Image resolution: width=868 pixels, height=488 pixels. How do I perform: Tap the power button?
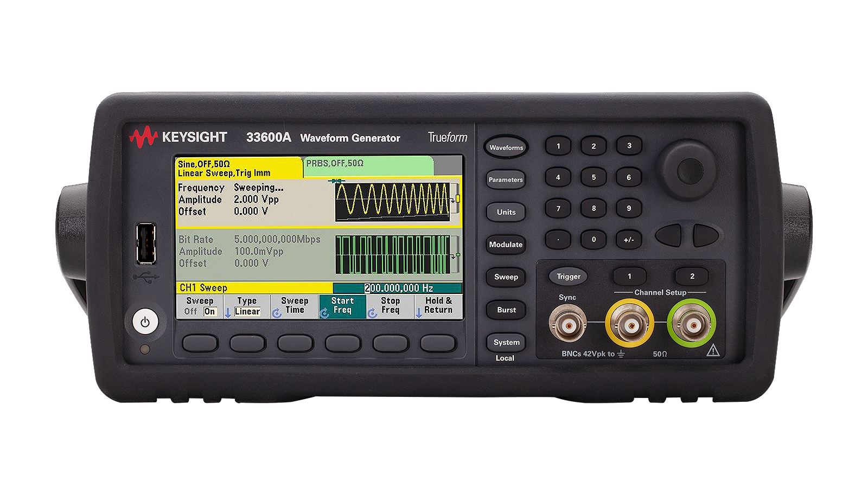(x=145, y=322)
